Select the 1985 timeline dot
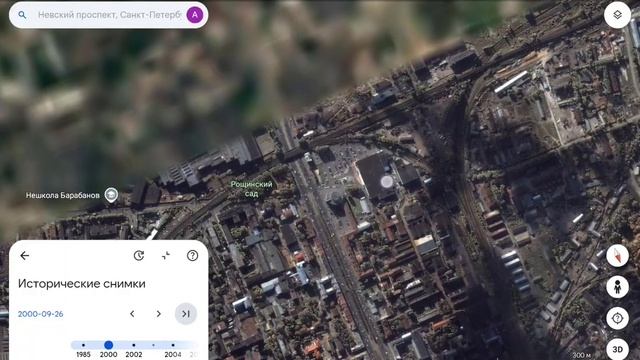The width and height of the screenshot is (640, 360). (83, 345)
